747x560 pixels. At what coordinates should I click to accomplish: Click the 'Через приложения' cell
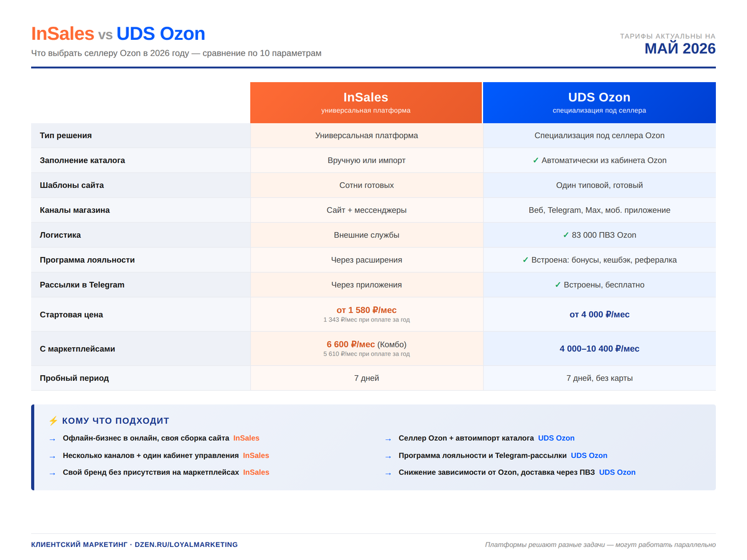point(367,285)
